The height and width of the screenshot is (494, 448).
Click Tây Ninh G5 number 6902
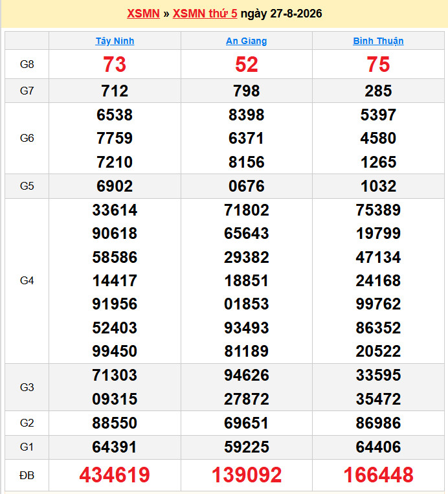[x=115, y=186]
